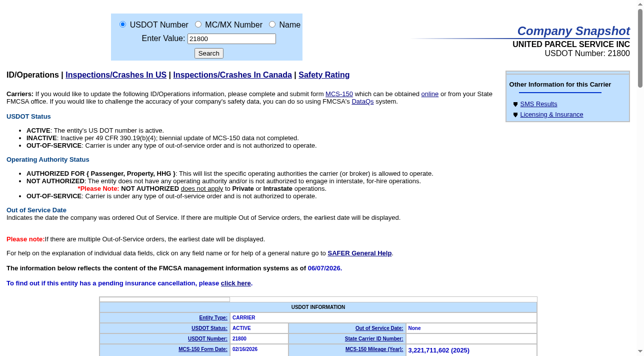Click the Company Snapshot heading
The width and height of the screenshot is (644, 356).
pyautogui.click(x=573, y=31)
